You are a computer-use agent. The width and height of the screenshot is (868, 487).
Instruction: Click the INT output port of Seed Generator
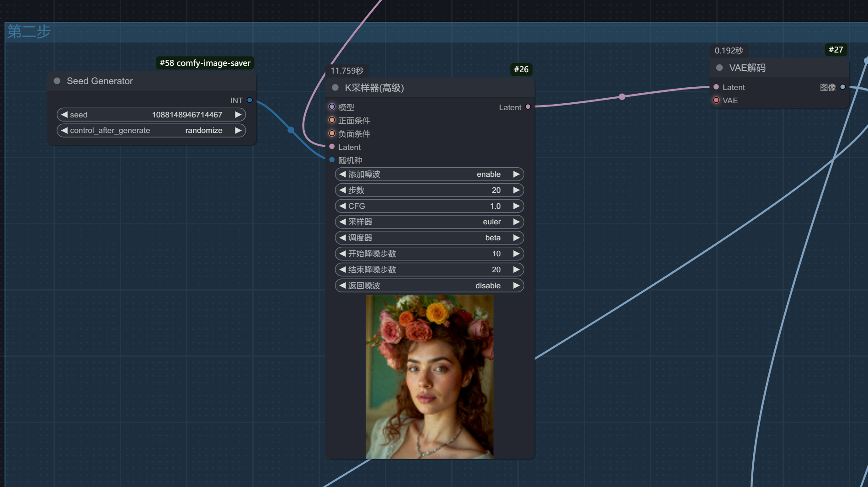pos(250,100)
